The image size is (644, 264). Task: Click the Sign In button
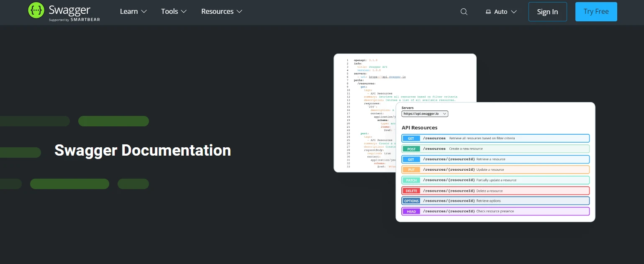(547, 12)
